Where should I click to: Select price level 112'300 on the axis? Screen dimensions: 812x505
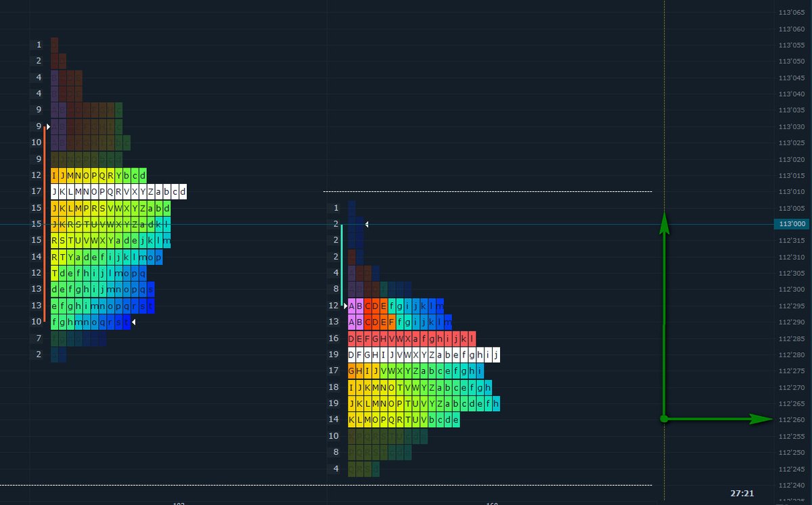tap(792, 289)
